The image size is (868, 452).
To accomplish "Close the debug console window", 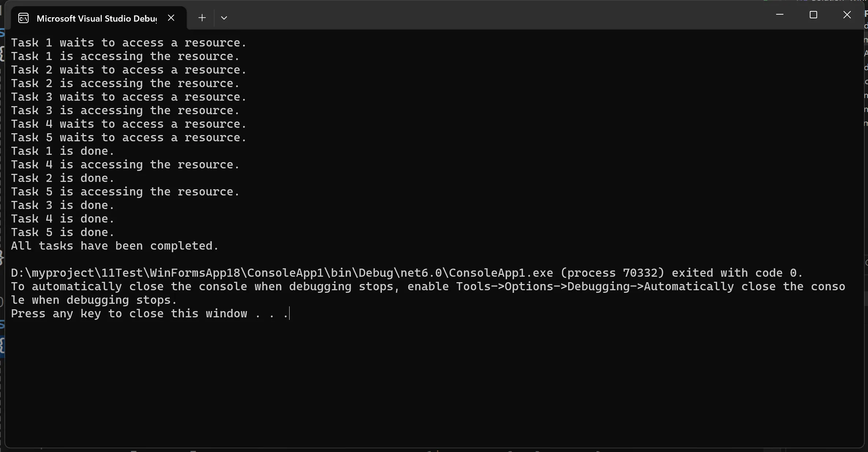I will coord(847,15).
